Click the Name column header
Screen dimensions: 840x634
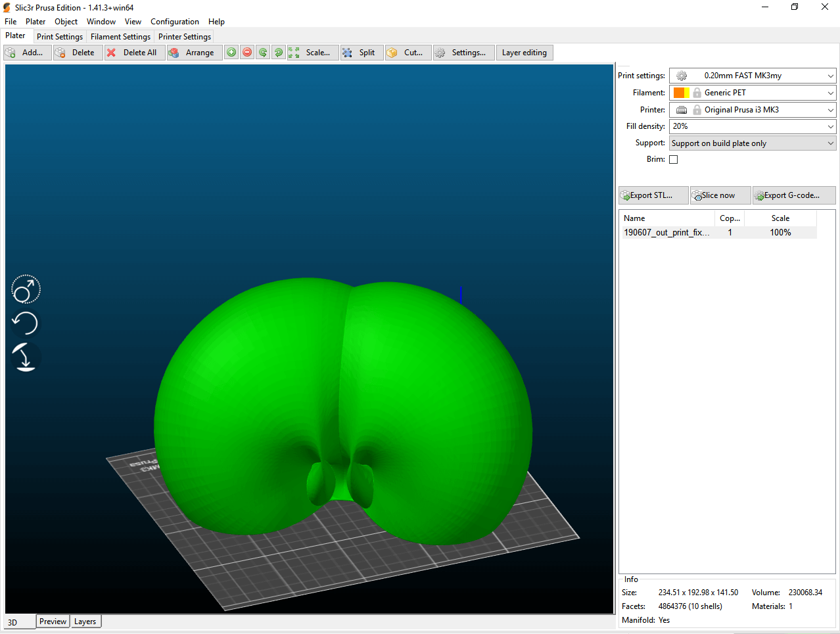click(667, 218)
